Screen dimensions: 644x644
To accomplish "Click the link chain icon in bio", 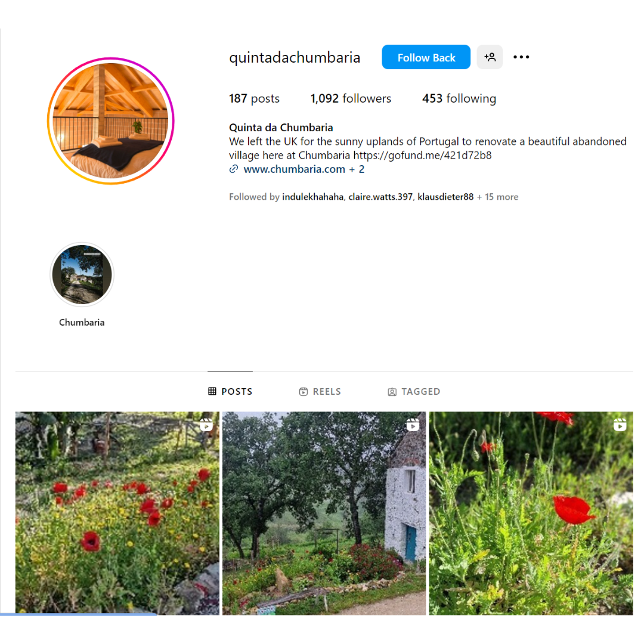I will 234,169.
